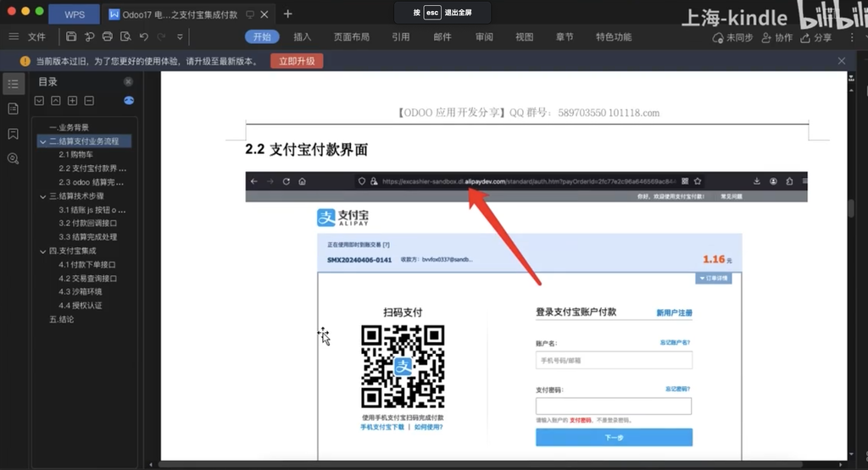Click the 分享 share button
This screenshot has width=868, height=470.
coord(816,37)
